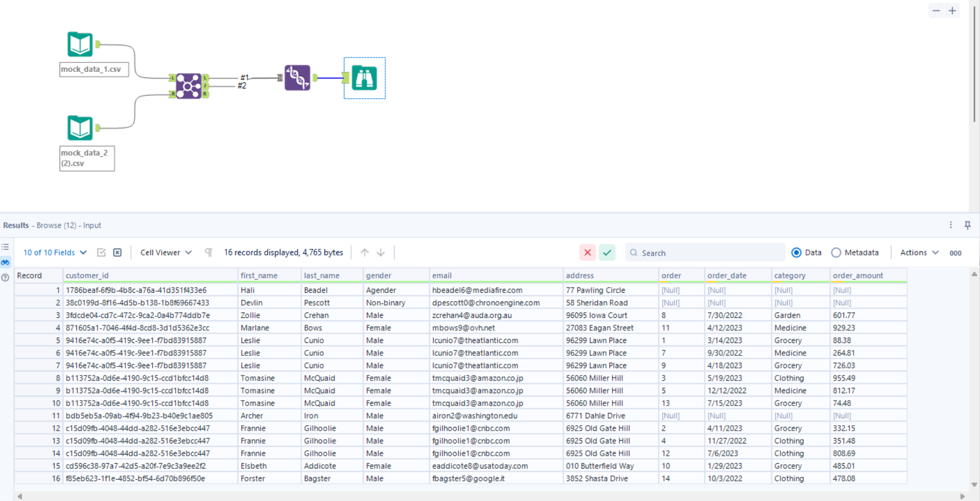The height and width of the screenshot is (501, 980).
Task: Click the Join tool on canvas
Action: coord(188,86)
